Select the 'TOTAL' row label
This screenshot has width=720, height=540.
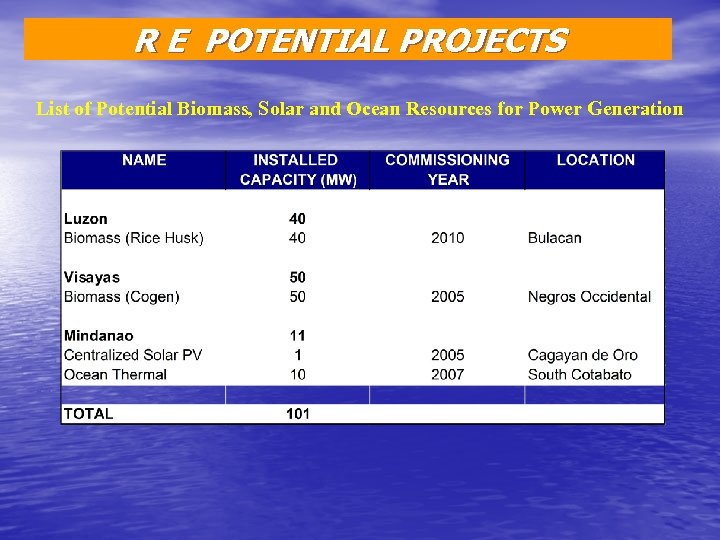click(x=89, y=414)
